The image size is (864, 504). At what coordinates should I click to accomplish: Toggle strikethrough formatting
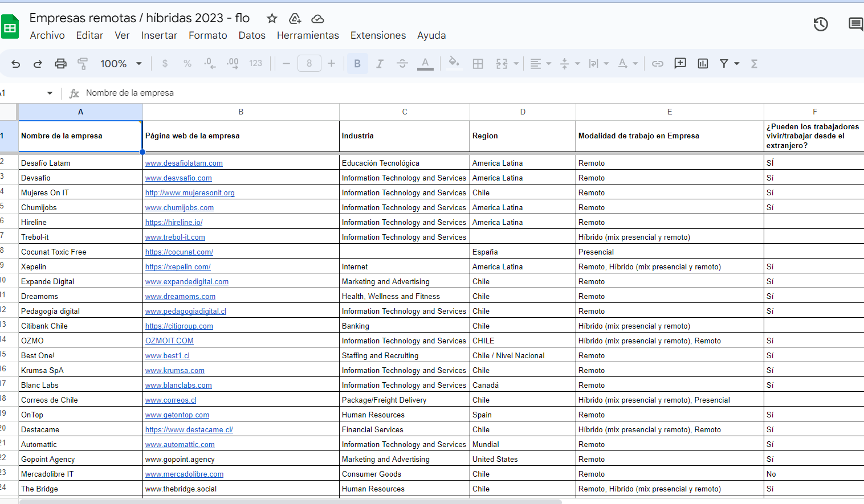pyautogui.click(x=402, y=64)
